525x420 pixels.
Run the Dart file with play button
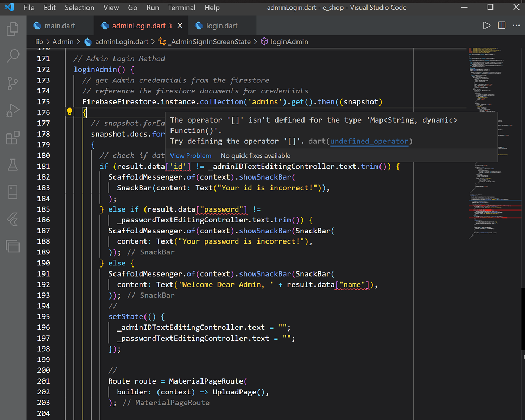click(x=486, y=26)
